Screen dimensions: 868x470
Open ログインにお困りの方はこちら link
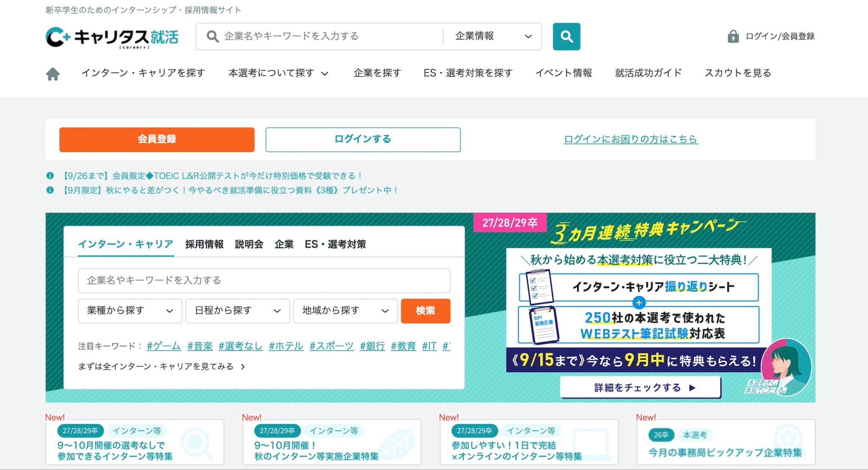[x=631, y=139]
